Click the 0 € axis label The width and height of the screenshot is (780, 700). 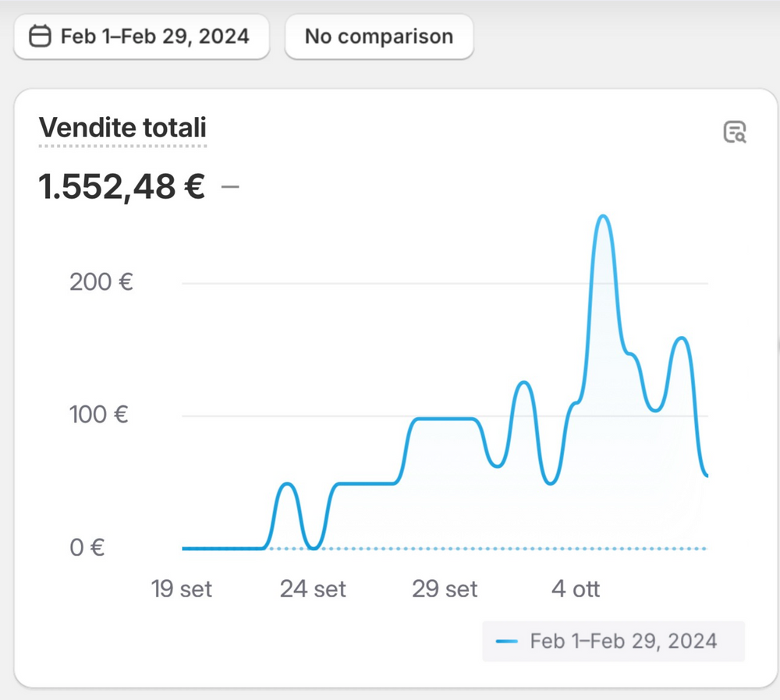click(x=87, y=547)
